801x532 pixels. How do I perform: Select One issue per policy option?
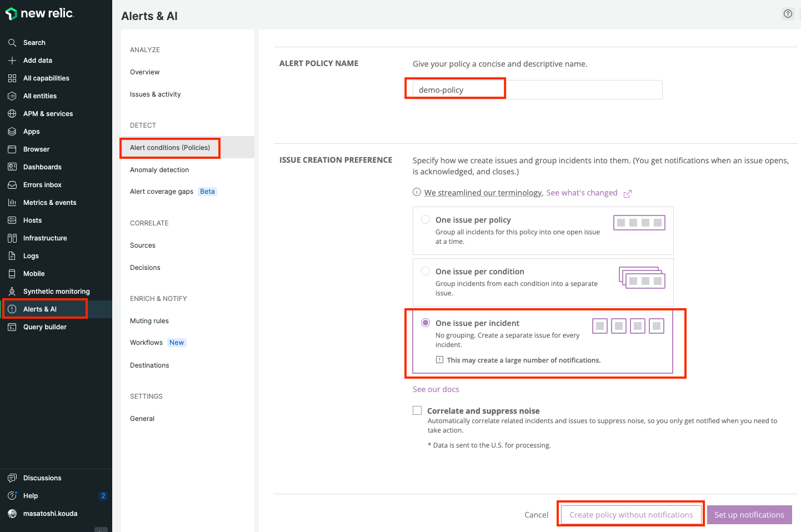(425, 220)
